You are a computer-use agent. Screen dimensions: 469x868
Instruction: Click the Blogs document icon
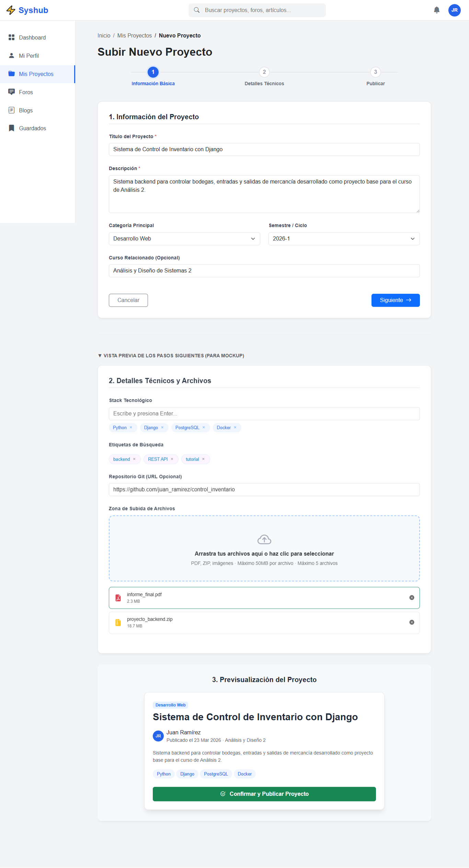(12, 110)
